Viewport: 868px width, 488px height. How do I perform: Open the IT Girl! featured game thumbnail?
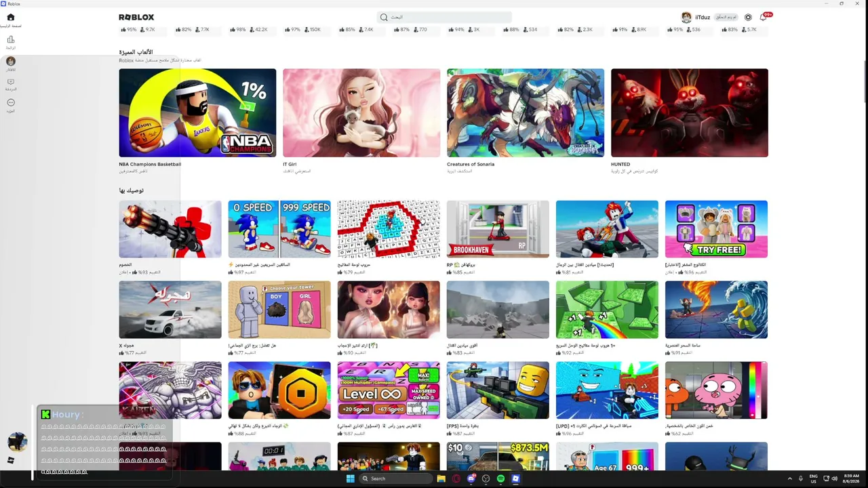[x=361, y=113]
